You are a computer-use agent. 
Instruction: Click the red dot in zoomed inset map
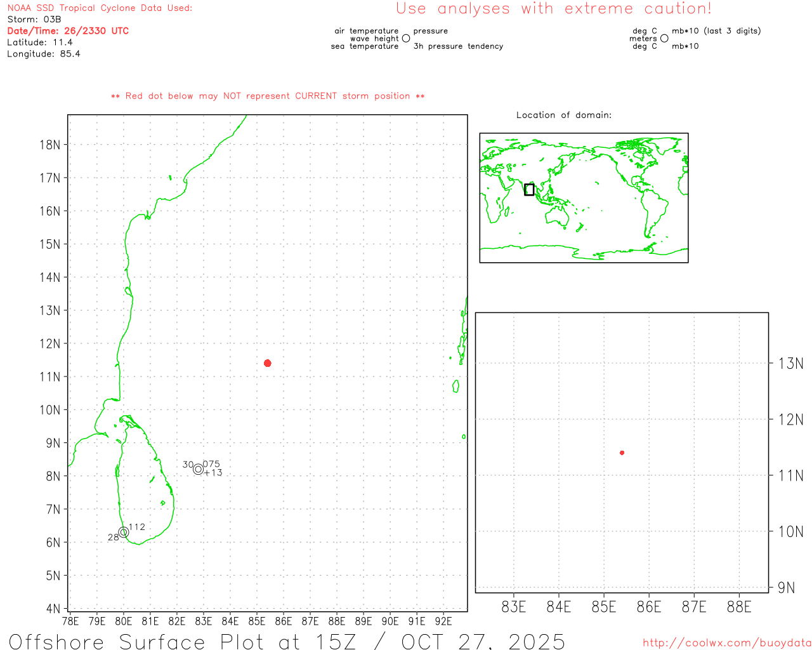(x=622, y=453)
